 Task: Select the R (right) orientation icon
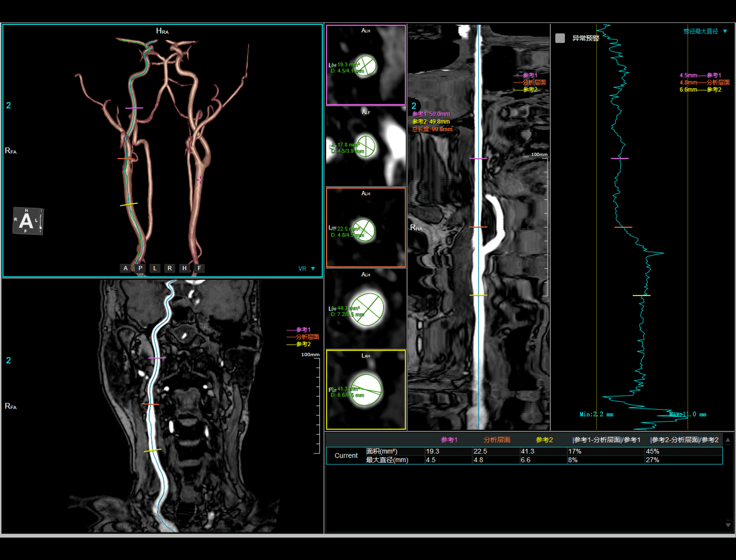point(170,268)
